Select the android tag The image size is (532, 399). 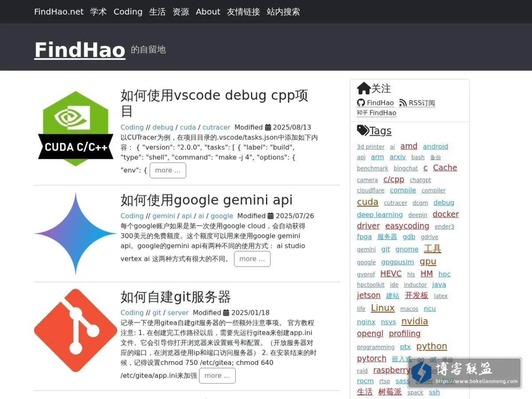pyautogui.click(x=435, y=146)
